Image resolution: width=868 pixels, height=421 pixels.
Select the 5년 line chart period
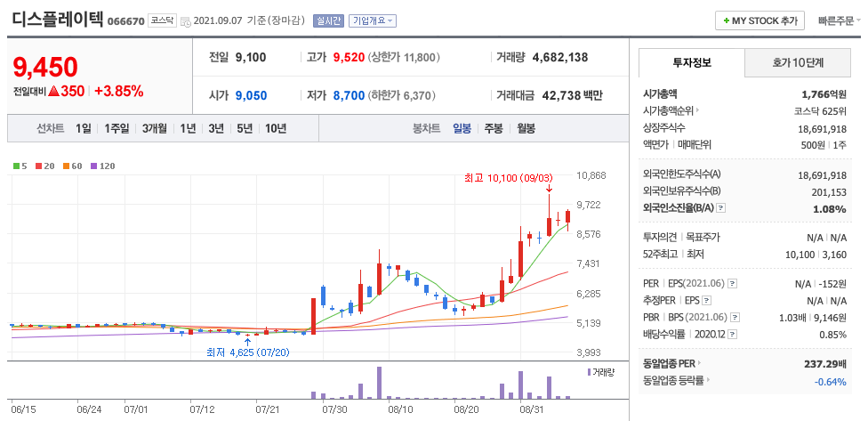[x=245, y=128]
